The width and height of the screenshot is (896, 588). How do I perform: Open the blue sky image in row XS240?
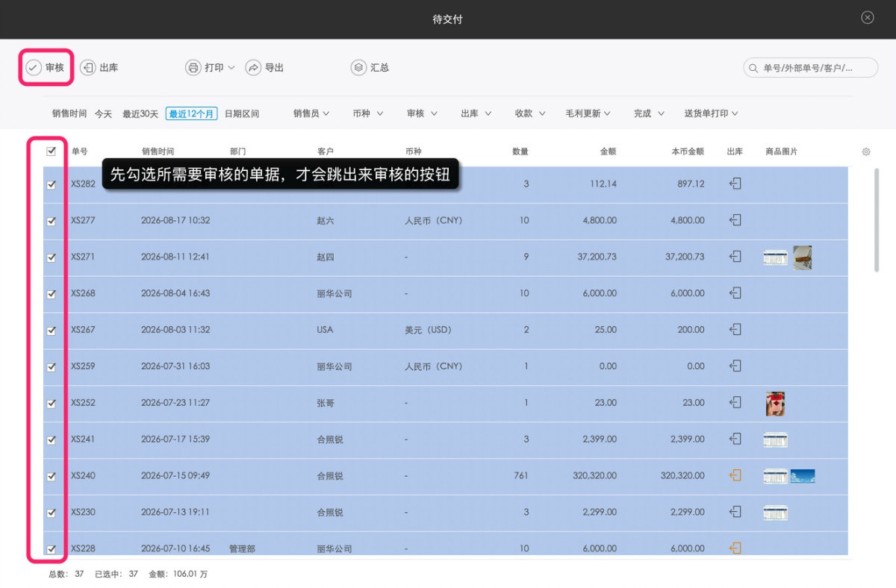803,476
